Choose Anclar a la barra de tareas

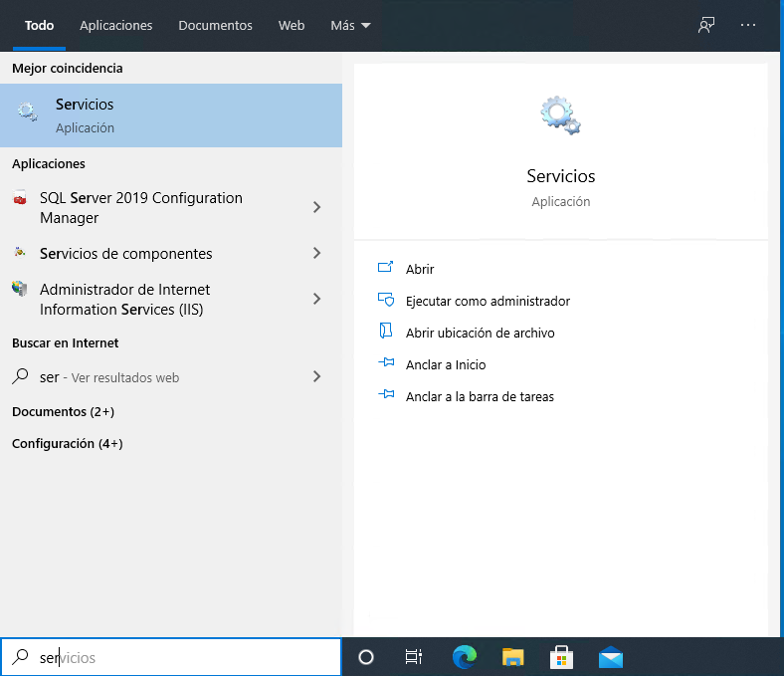[480, 396]
